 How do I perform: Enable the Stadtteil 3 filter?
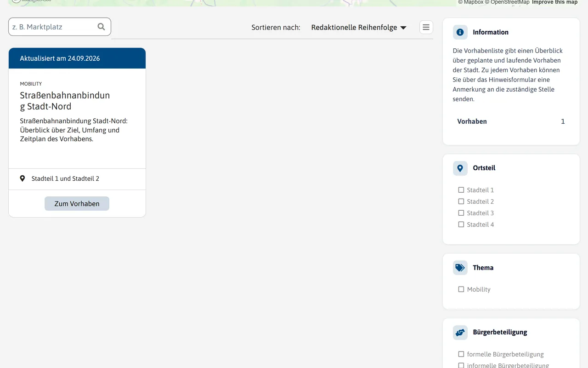coord(461,213)
